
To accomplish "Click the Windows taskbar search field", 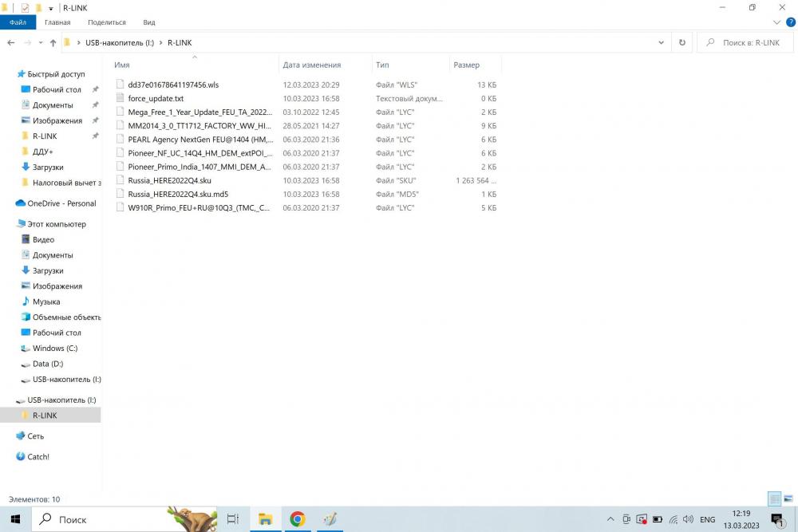I will tap(124, 519).
